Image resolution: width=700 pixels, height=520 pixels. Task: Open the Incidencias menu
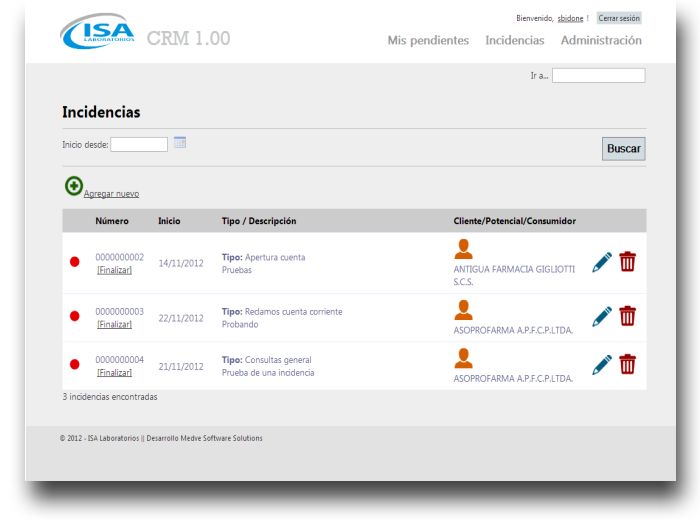click(514, 41)
